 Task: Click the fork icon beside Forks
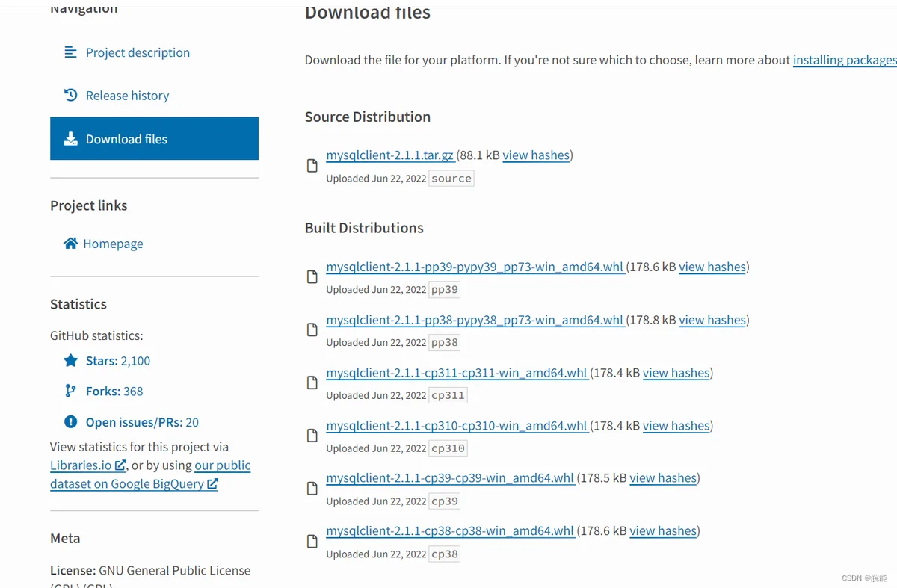click(71, 391)
